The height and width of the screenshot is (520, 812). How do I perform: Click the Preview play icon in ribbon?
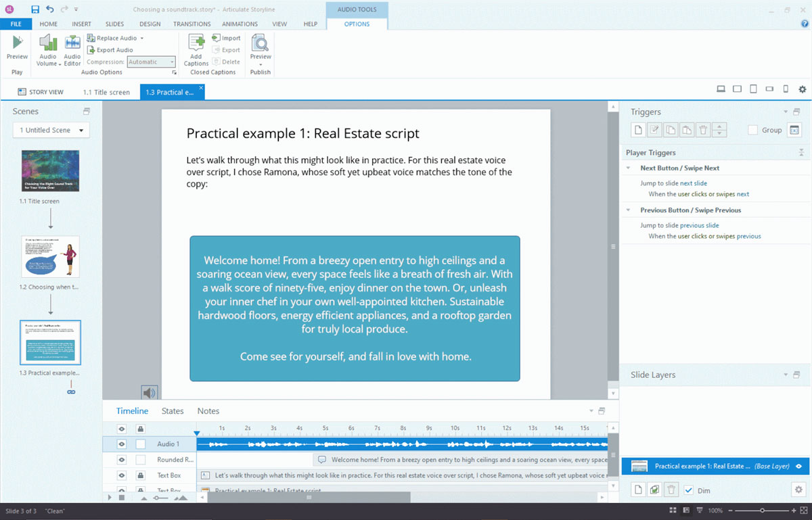17,44
